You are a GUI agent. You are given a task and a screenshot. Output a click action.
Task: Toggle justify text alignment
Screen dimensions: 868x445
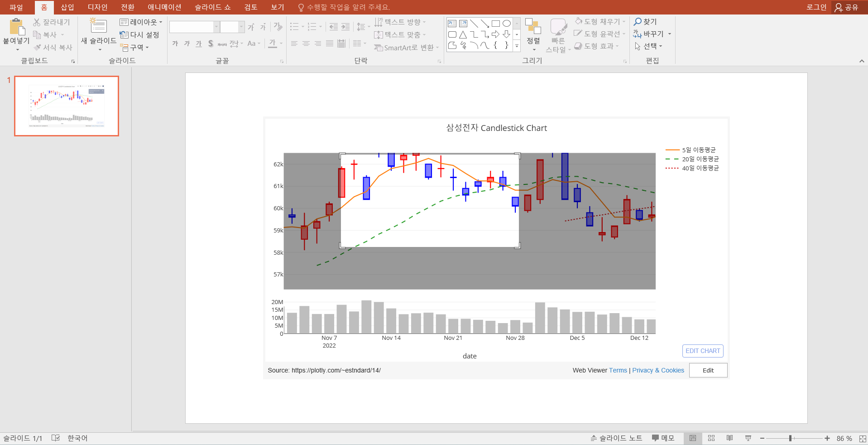click(330, 44)
